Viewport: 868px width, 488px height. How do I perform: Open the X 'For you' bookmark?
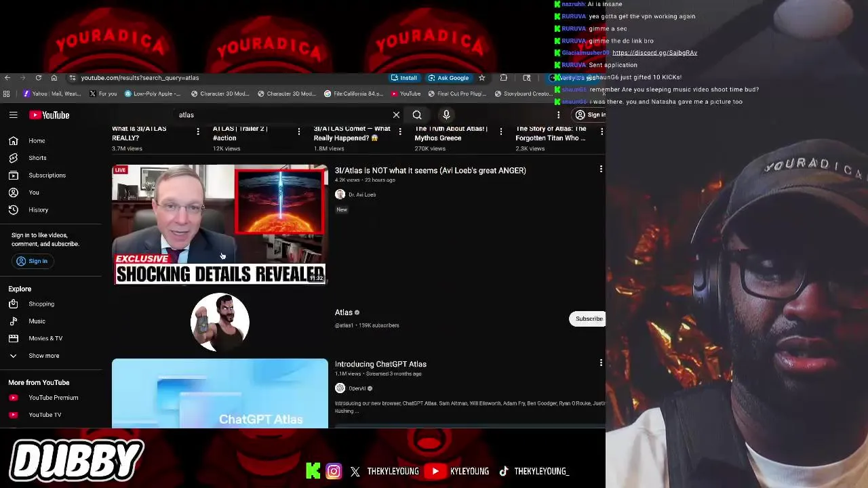point(103,94)
